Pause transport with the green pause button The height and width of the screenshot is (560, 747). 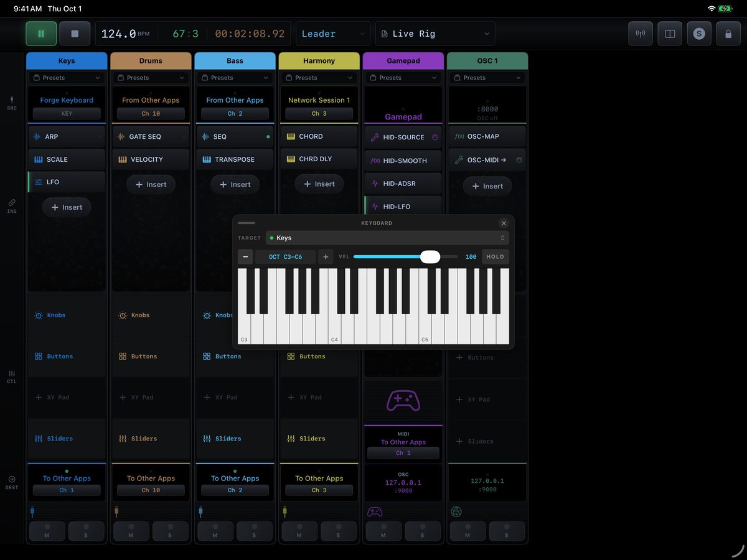click(x=41, y=34)
